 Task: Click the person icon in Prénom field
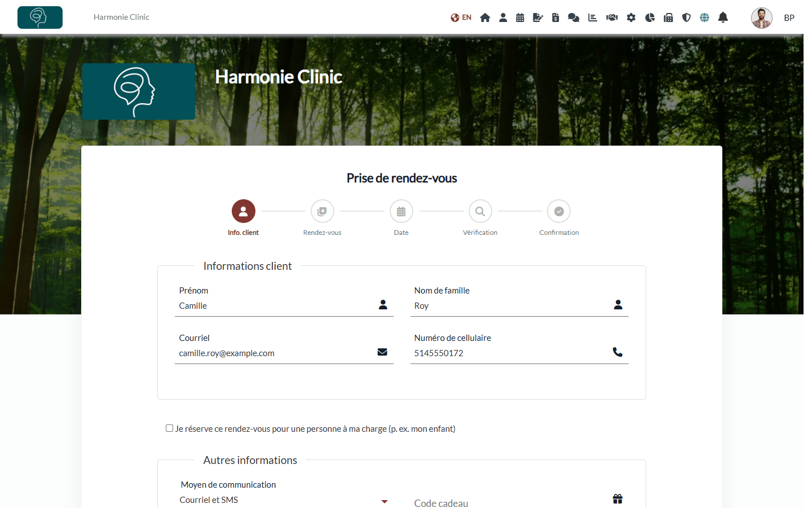pyautogui.click(x=383, y=305)
